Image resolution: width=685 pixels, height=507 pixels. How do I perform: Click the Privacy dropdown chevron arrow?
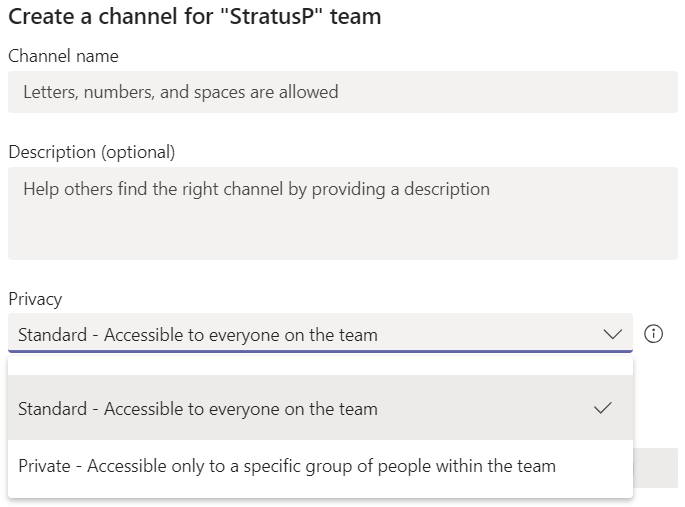pyautogui.click(x=613, y=335)
